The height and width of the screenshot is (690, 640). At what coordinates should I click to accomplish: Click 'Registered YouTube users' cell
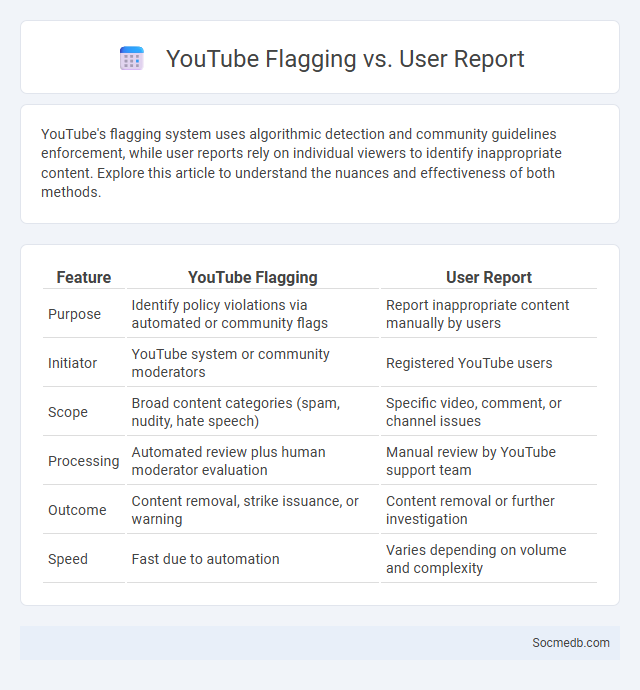tap(469, 363)
